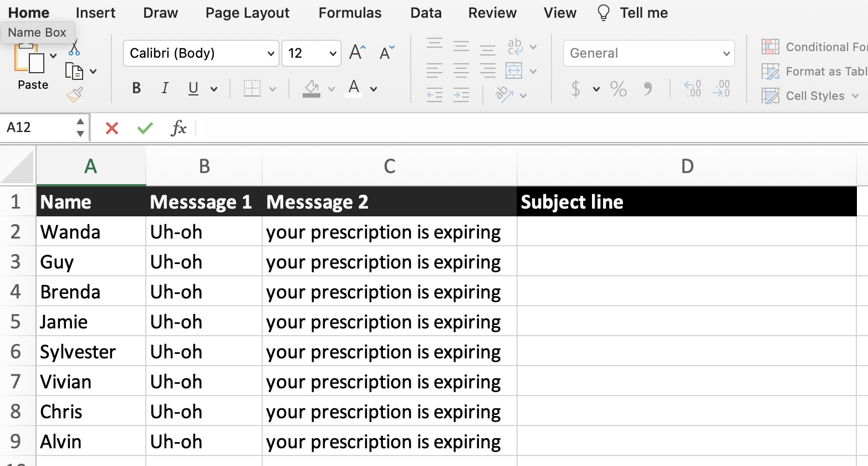Toggle Italic formatting
Image resolution: width=868 pixels, height=466 pixels.
(x=165, y=88)
